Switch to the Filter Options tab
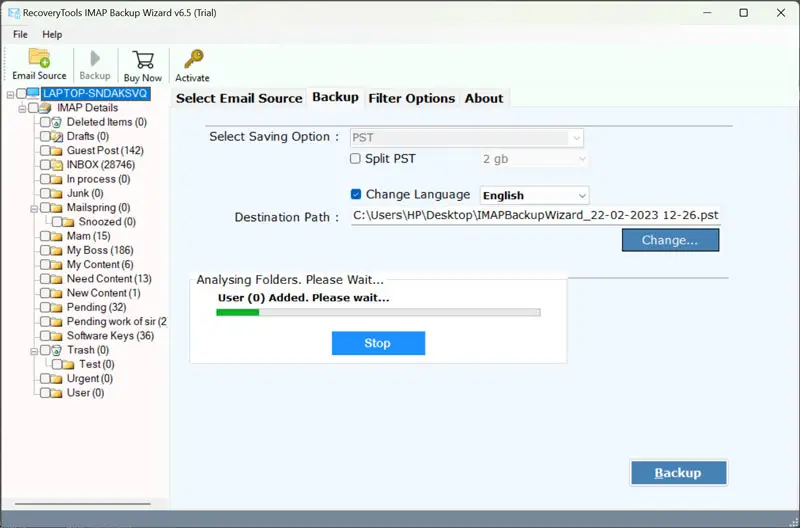This screenshot has height=528, width=800. pos(411,98)
